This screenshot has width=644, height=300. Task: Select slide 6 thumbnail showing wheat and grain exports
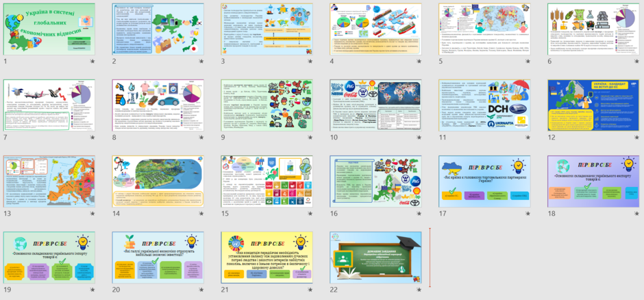[593, 29]
